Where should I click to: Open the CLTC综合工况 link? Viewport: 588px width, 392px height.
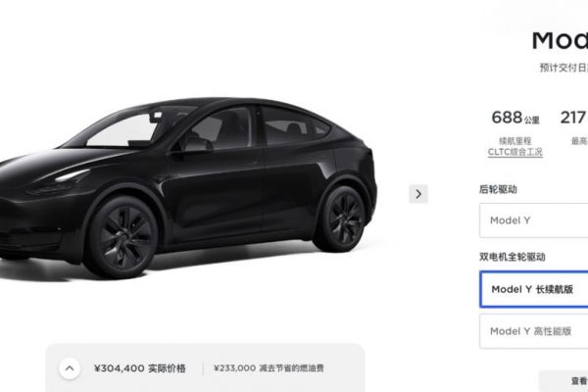coord(514,152)
